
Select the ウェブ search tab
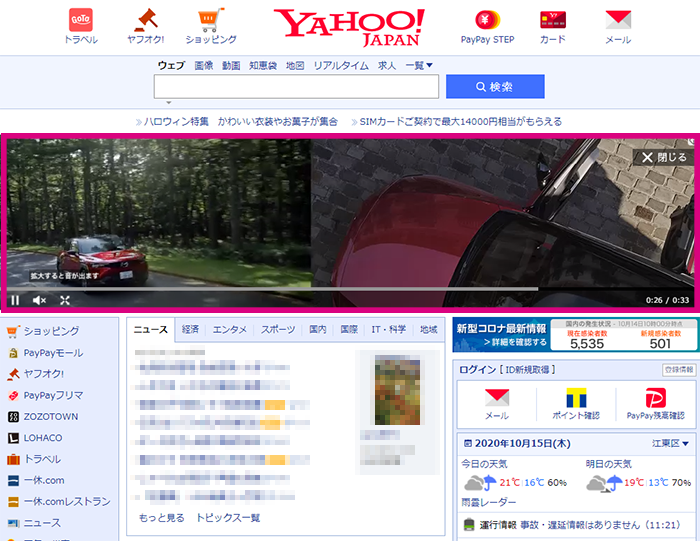pos(171,66)
